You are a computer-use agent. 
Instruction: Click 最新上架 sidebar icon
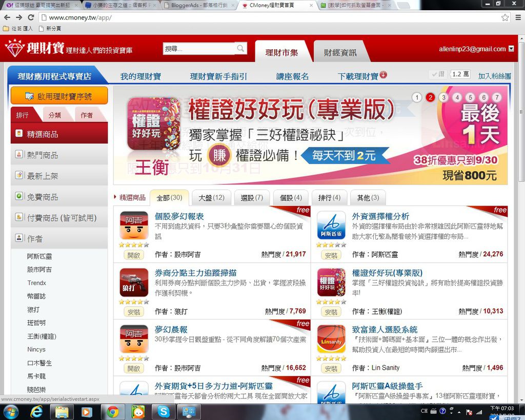pos(19,175)
